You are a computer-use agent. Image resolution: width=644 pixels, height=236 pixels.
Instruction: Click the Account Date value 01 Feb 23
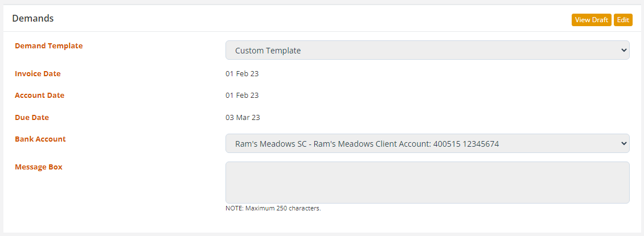(242, 96)
